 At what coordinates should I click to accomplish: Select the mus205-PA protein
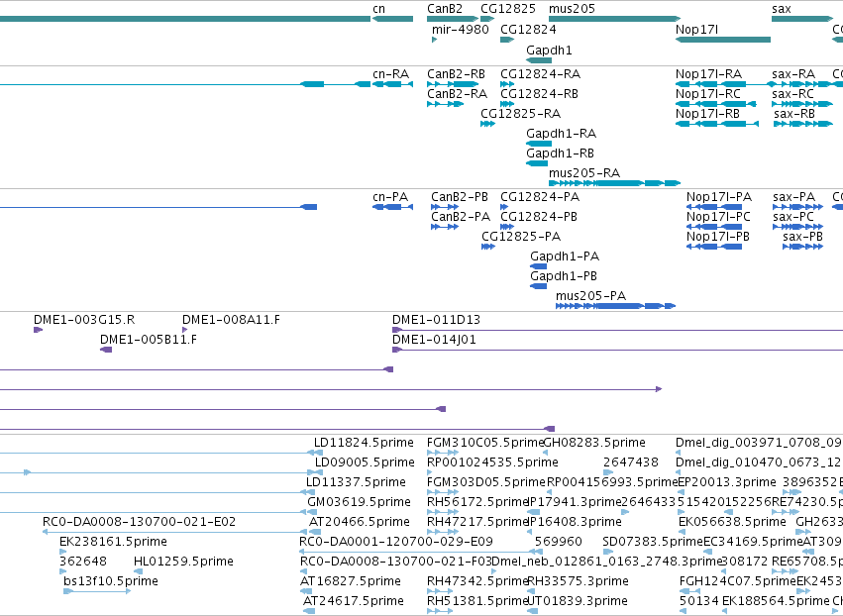[x=615, y=306]
